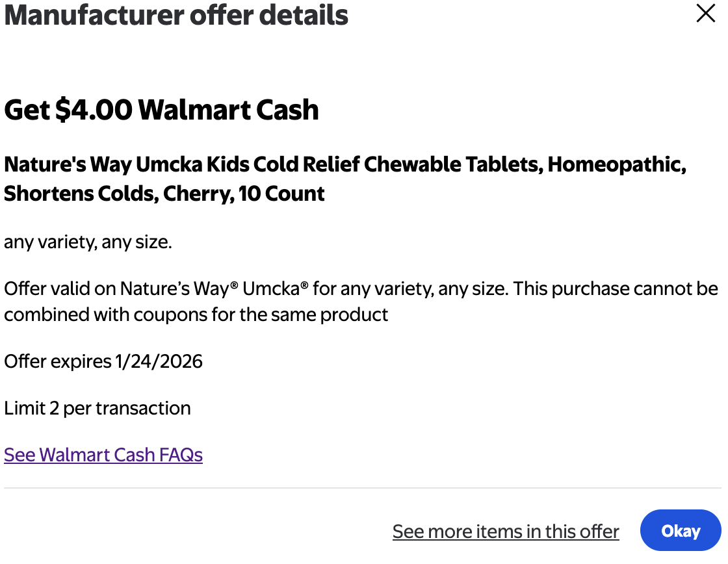Select the See more items underlined link
The image size is (728, 564).
click(x=506, y=531)
